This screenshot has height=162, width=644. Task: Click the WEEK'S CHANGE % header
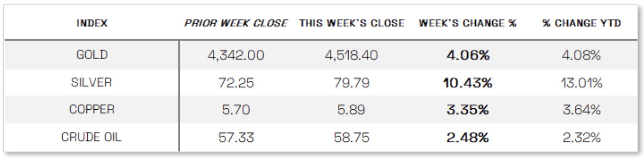[467, 23]
